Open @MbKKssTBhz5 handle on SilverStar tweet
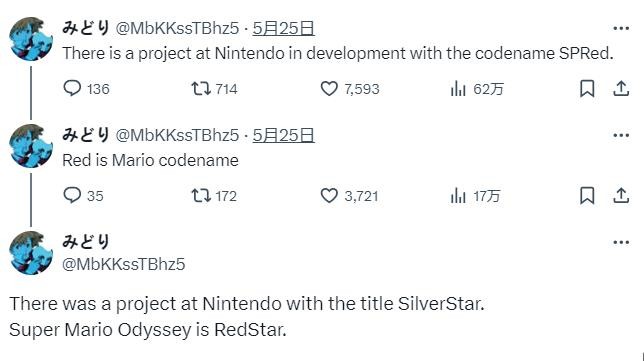 (124, 264)
